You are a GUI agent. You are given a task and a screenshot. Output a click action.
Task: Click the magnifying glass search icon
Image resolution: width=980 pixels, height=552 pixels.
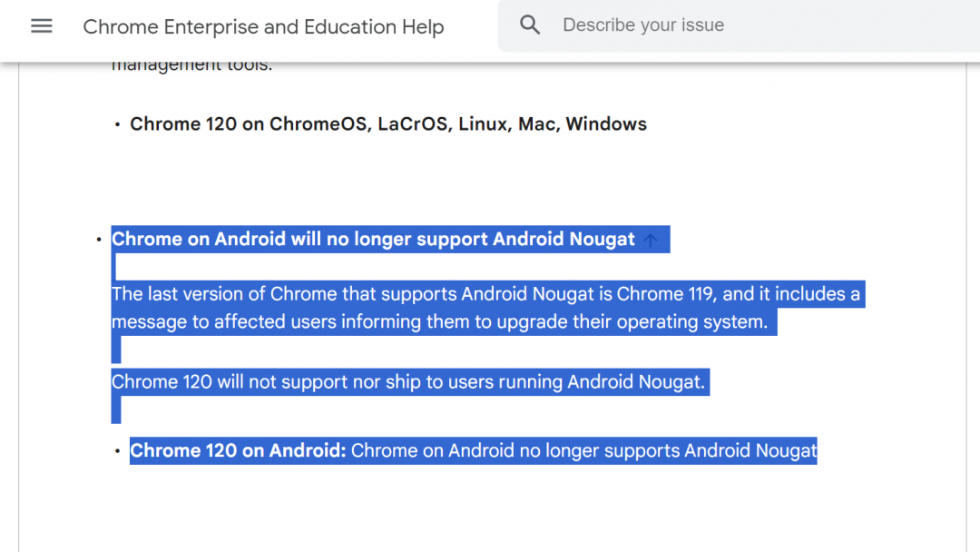click(530, 25)
